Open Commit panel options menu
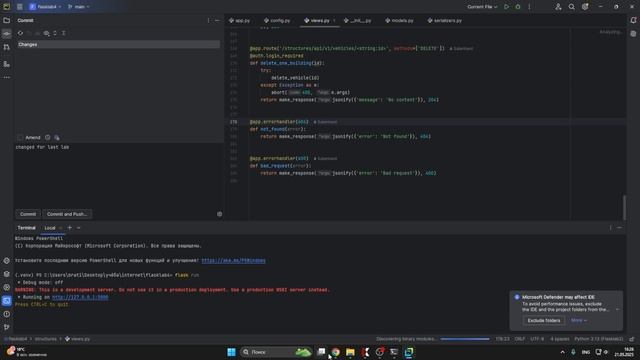The image size is (640, 360). click(x=208, y=20)
